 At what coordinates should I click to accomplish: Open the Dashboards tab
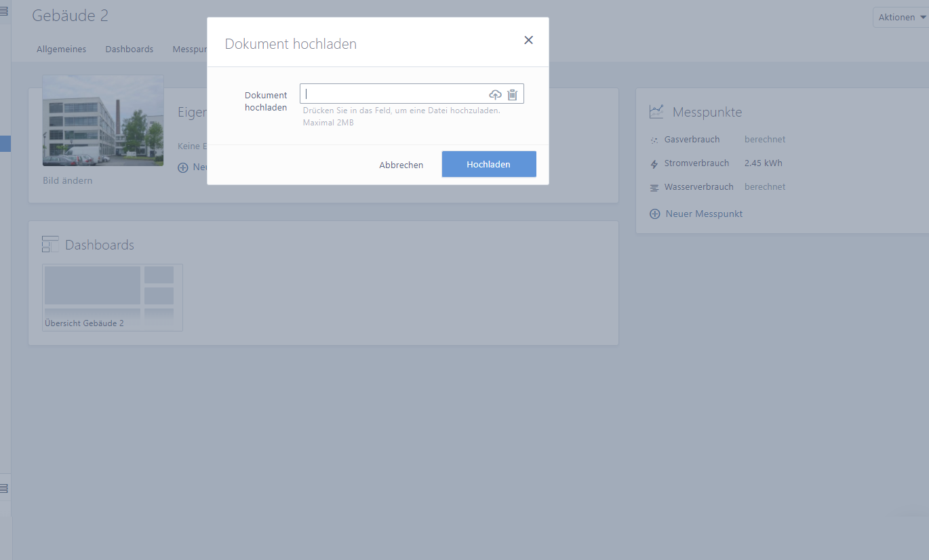pyautogui.click(x=130, y=49)
